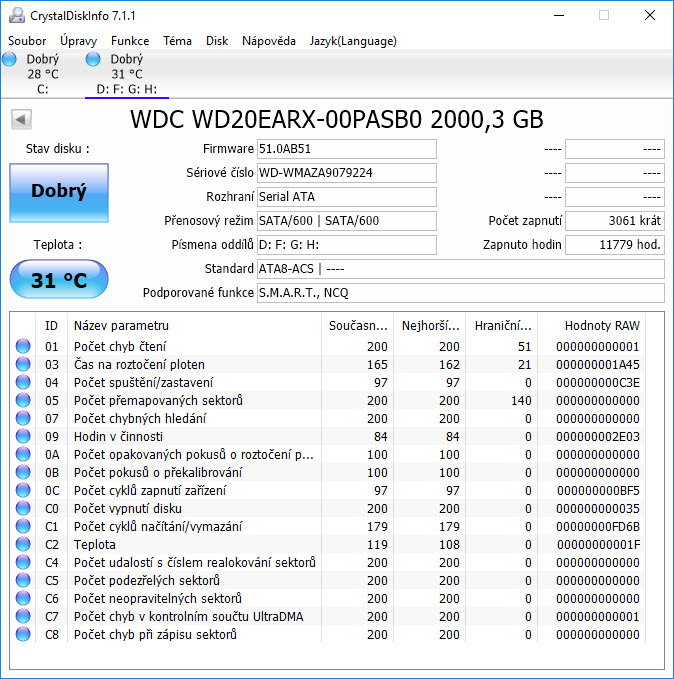This screenshot has height=679, width=674.
Task: Close the CrystalDiskInfo window
Action: 650,16
